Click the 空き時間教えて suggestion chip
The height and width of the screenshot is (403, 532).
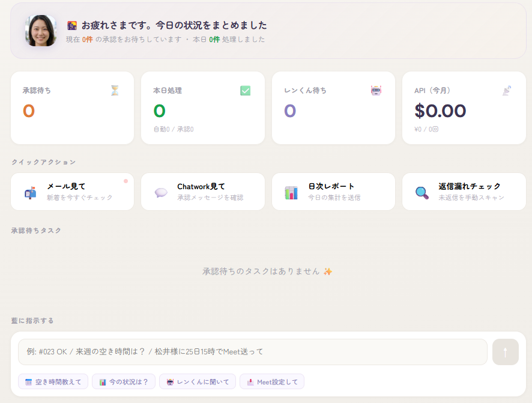53,381
